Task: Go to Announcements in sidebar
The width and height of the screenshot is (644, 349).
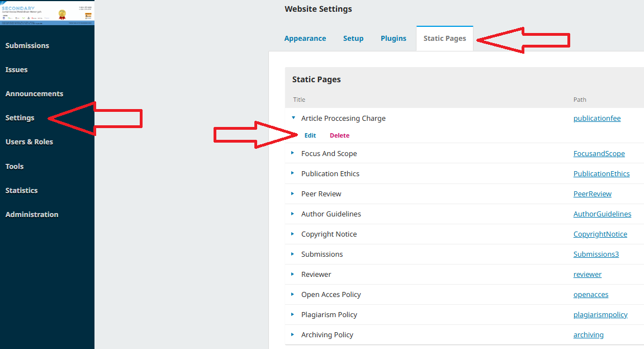Action: click(x=34, y=93)
